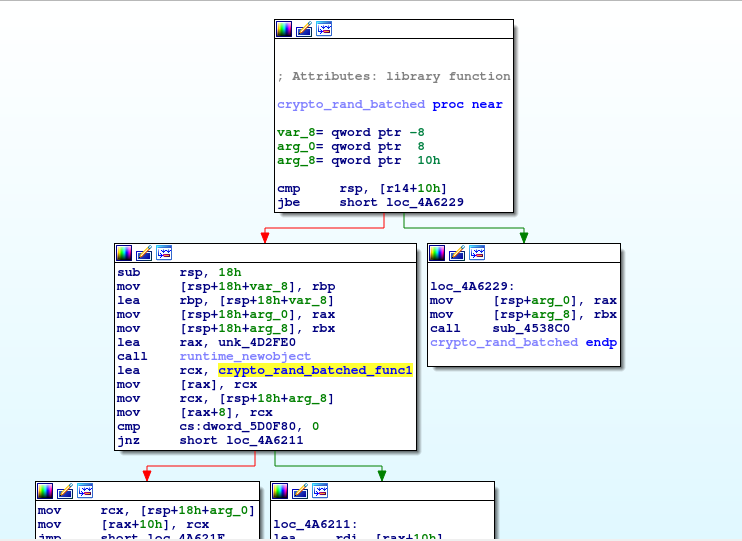
Task: Click the color icon on the bottom-left 'mov rcx' block
Action: click(x=45, y=491)
